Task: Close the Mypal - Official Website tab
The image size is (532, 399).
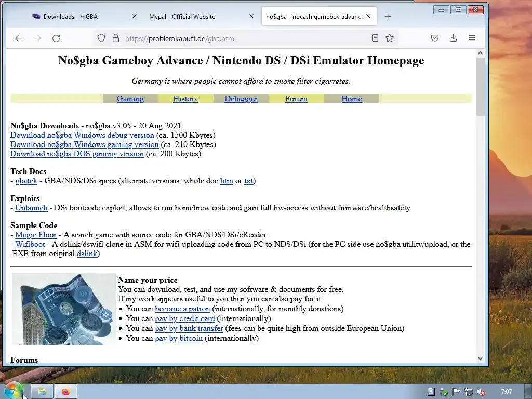Action: point(251,16)
